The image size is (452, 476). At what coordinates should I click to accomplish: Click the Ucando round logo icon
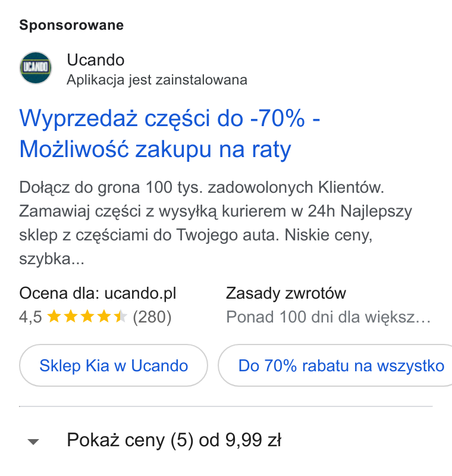click(x=36, y=68)
